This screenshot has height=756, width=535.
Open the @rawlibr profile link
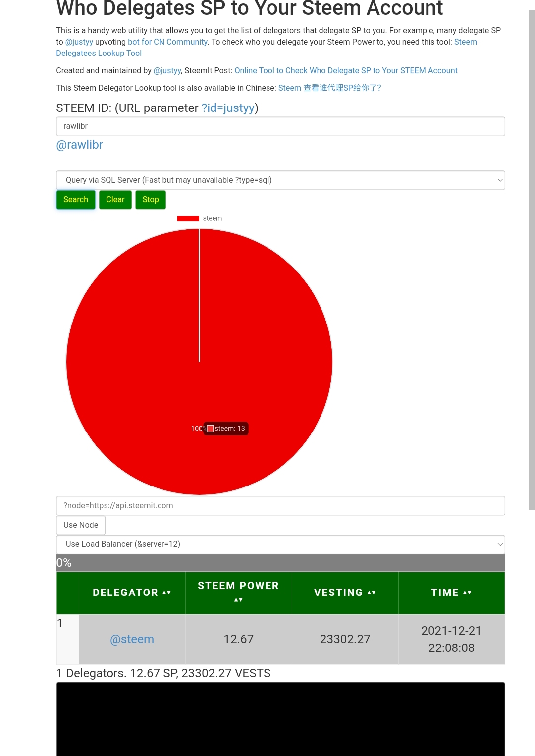pos(80,145)
